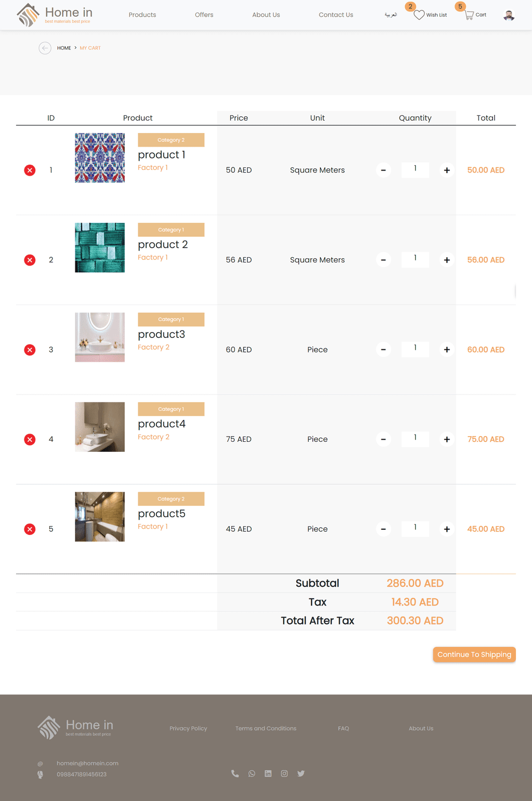Image resolution: width=532 pixels, height=801 pixels.
Task: Open the Products menu item
Action: [142, 15]
